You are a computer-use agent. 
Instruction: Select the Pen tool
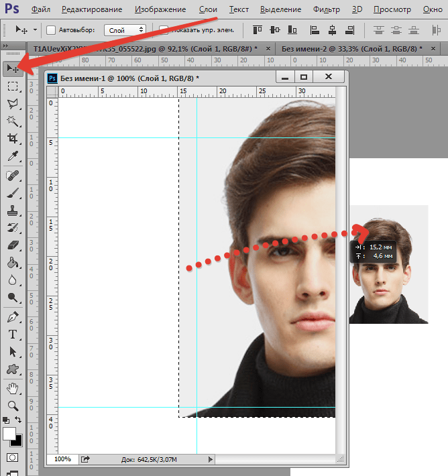[x=13, y=317]
